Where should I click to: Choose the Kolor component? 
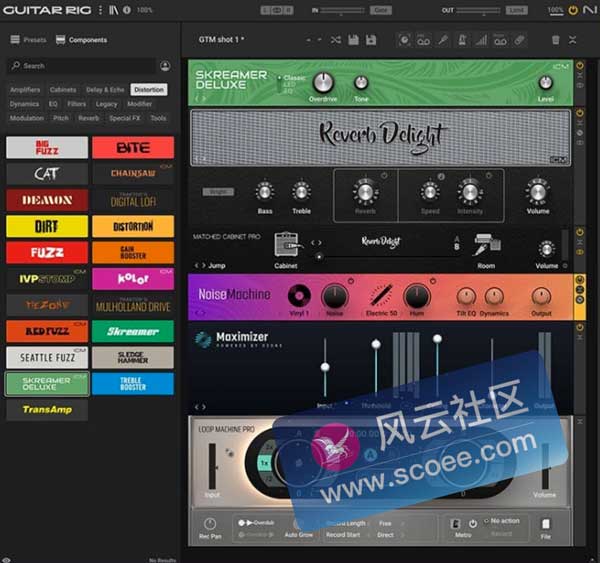[x=133, y=279]
